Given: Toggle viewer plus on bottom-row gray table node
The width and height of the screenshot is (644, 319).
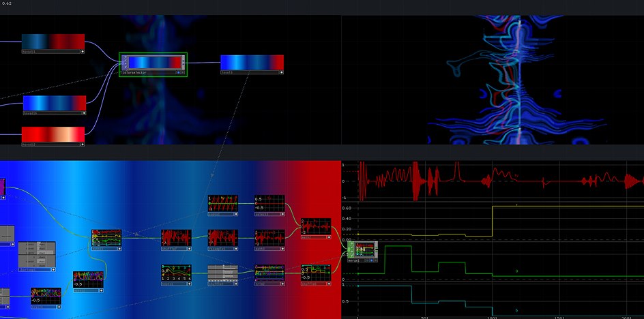Looking at the screenshot, I should [236, 284].
